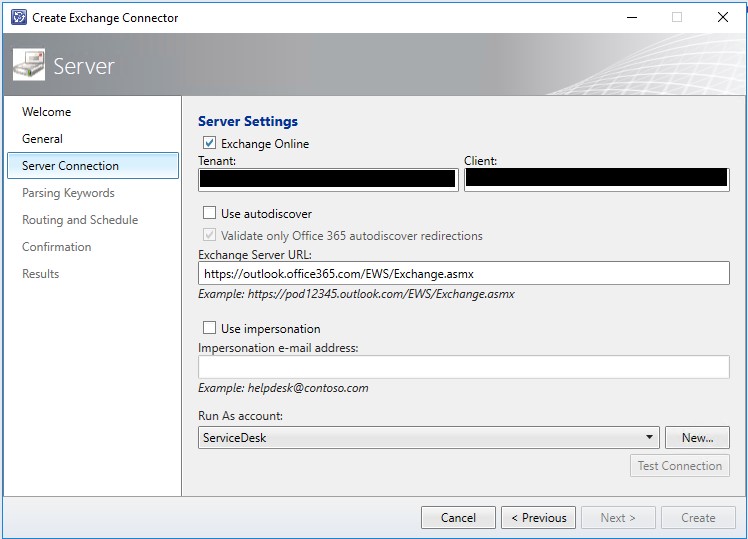
Task: Click the Exchange Server URL field
Action: [464, 273]
